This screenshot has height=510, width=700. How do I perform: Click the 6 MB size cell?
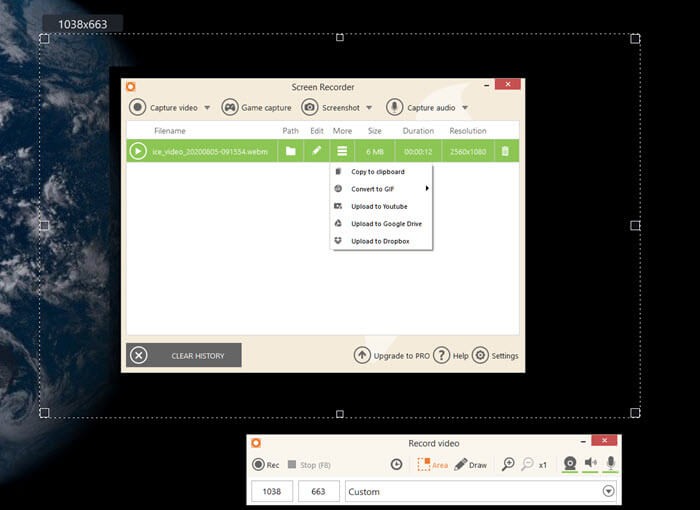tap(375, 151)
